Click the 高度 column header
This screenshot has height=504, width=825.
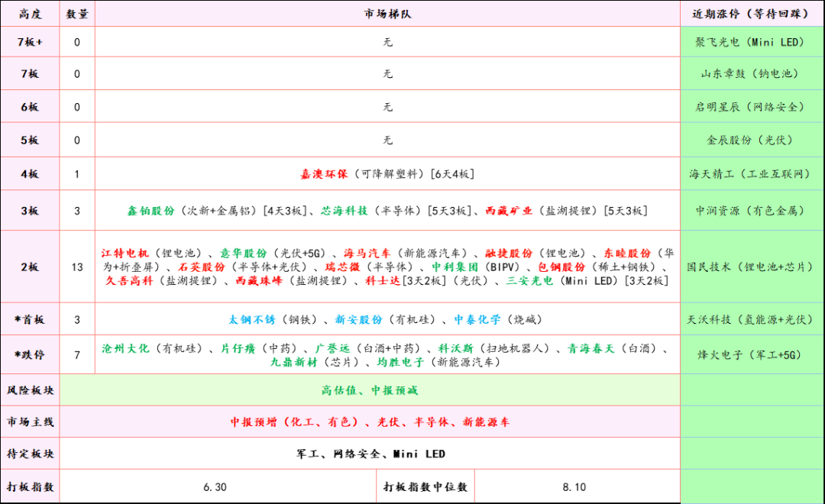(x=30, y=15)
